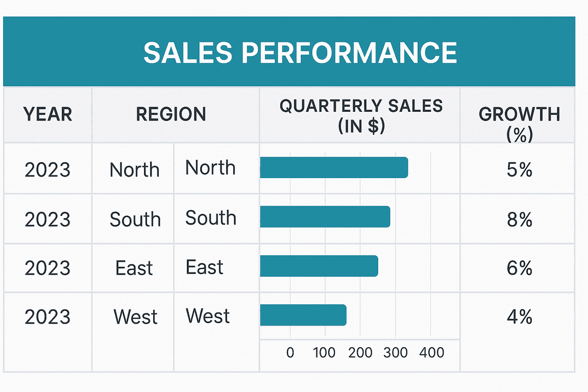588x392 pixels.
Task: Click the South region sales bar
Action: pos(325,216)
